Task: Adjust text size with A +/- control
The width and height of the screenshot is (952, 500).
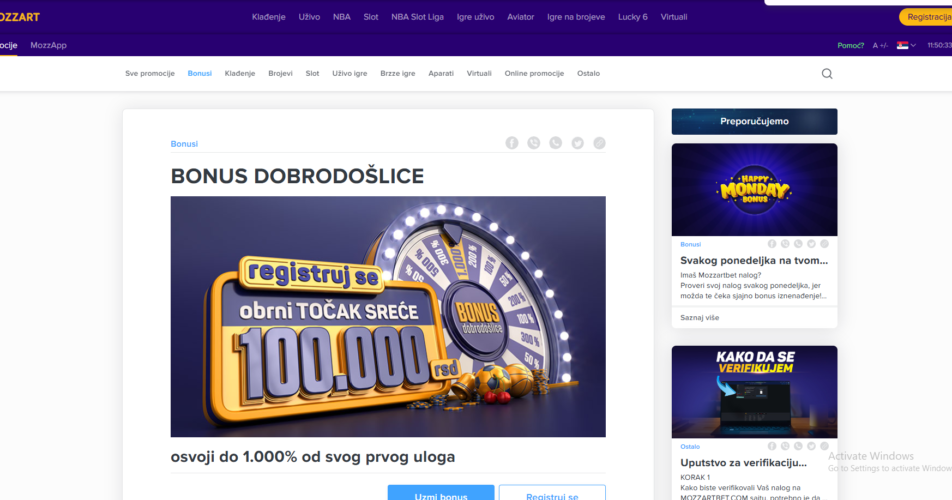Action: tap(880, 46)
